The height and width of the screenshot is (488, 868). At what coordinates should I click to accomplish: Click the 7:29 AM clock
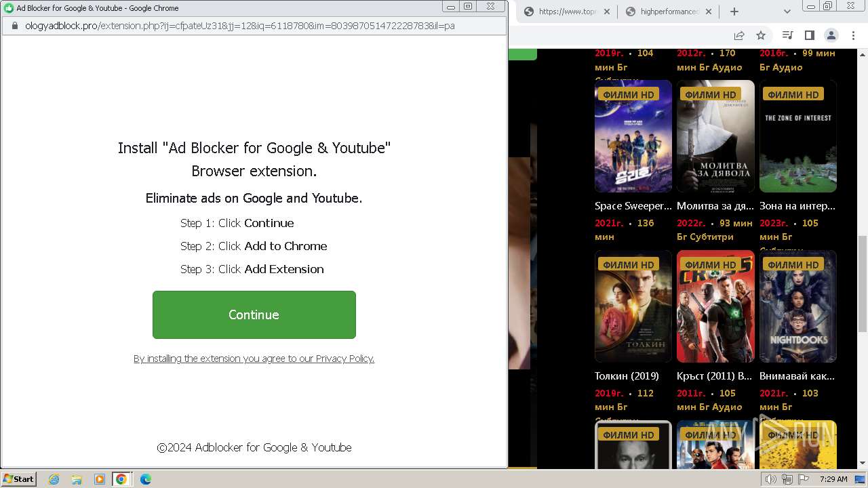coord(833,479)
